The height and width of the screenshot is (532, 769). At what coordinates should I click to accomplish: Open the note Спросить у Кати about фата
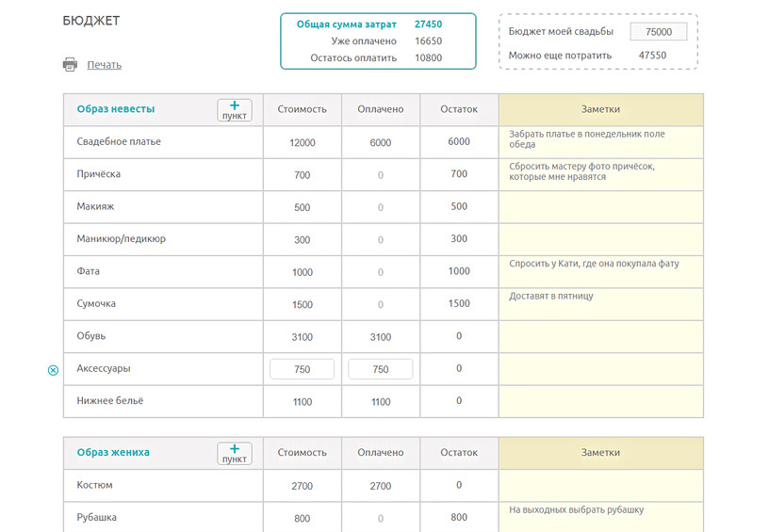(x=594, y=264)
